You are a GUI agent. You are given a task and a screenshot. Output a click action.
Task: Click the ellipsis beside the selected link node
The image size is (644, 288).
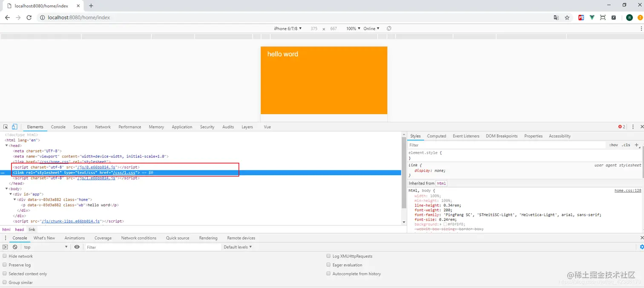click(3, 173)
